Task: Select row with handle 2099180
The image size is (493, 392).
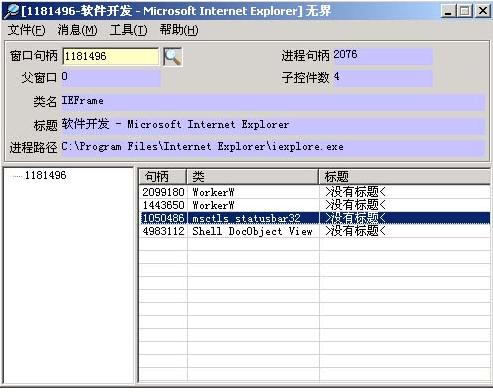Action: (315, 192)
